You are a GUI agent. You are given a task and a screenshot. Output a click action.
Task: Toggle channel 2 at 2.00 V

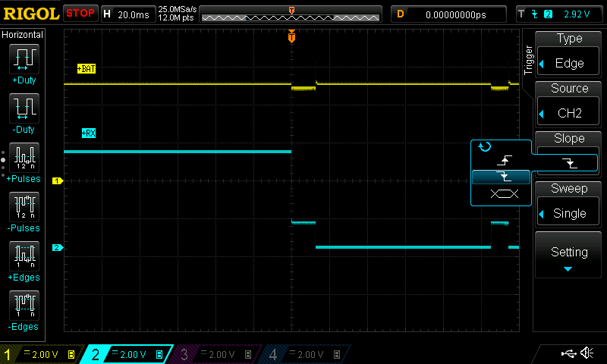[127, 354]
